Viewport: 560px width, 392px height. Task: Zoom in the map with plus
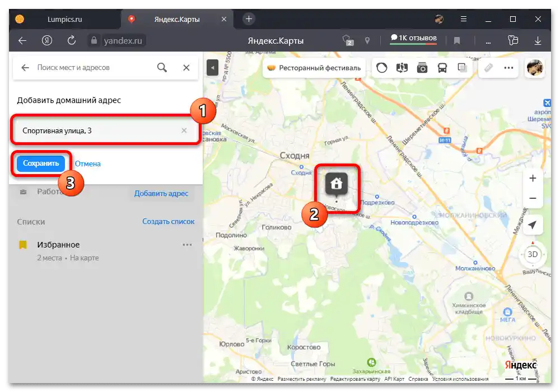point(533,178)
